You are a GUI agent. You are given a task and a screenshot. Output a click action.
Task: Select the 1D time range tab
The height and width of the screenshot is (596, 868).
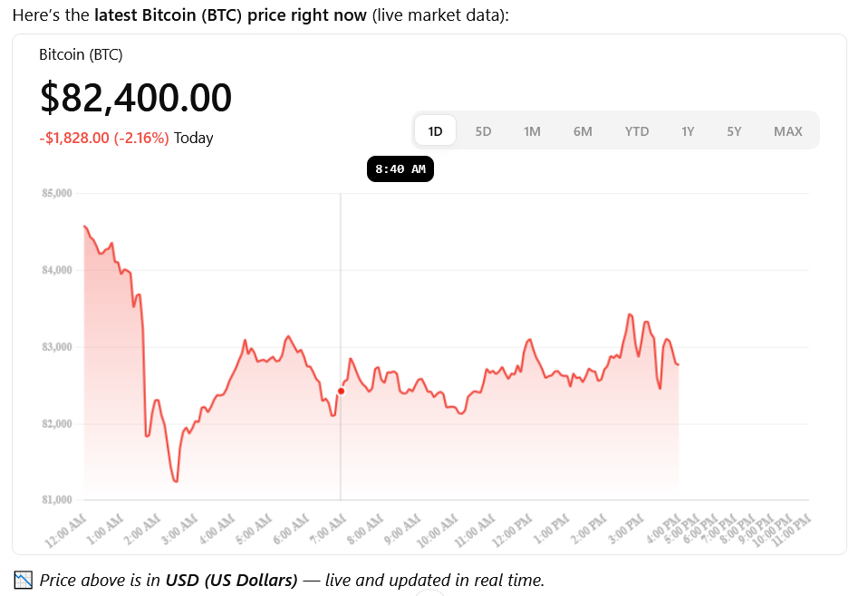pyautogui.click(x=435, y=131)
